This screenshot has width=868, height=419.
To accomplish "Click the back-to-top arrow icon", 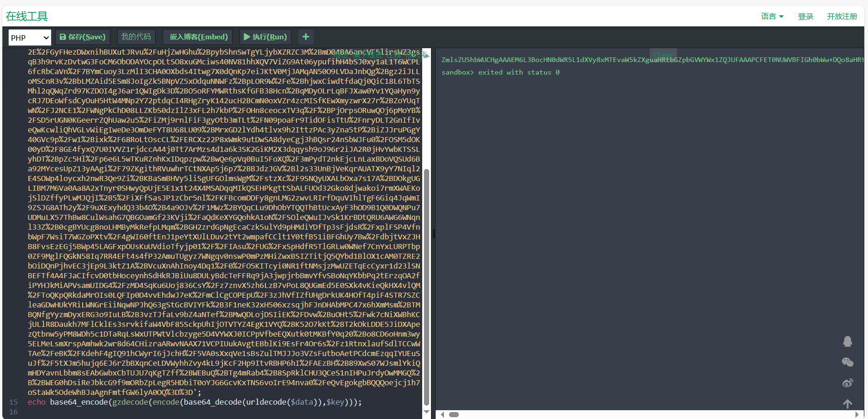I will click(847, 404).
